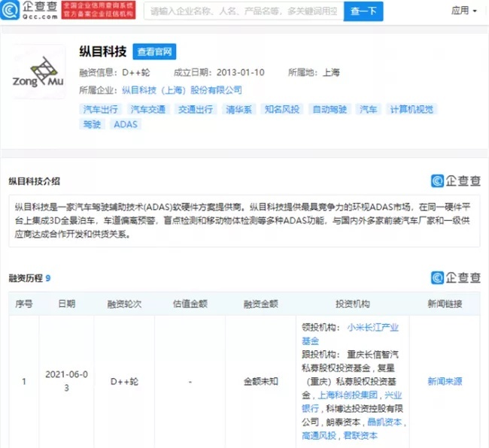The image size is (489, 448).
Task: Click the 序号 column header
Action: click(24, 304)
